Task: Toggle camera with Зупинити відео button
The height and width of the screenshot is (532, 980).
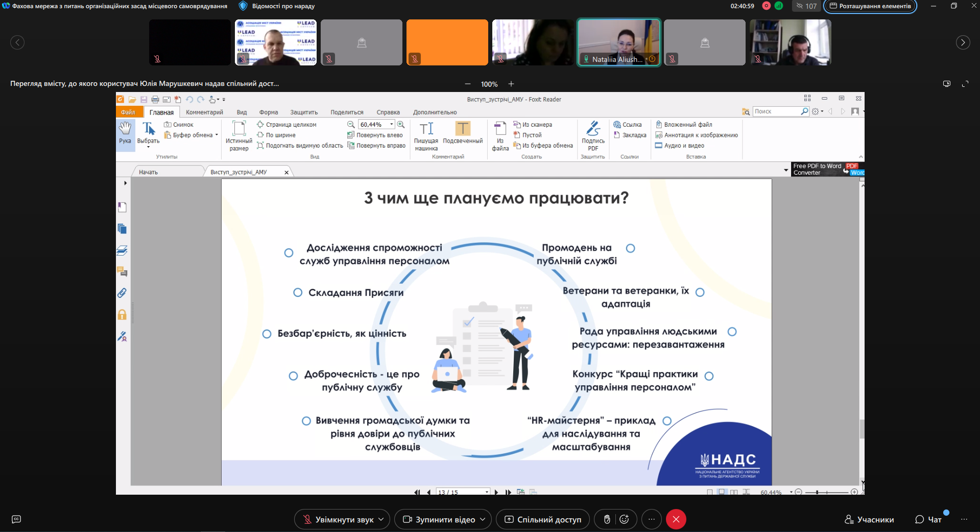Action: pyautogui.click(x=439, y=519)
